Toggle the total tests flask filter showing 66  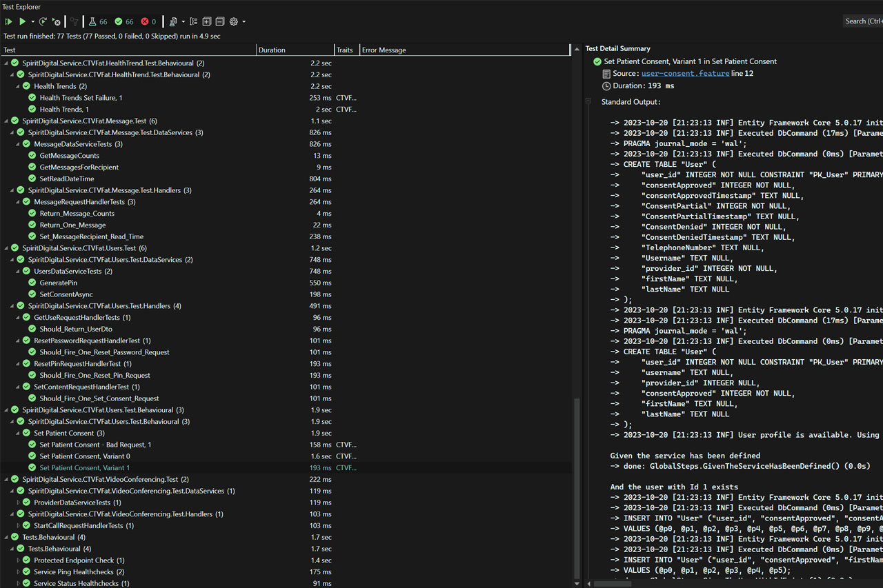(97, 21)
